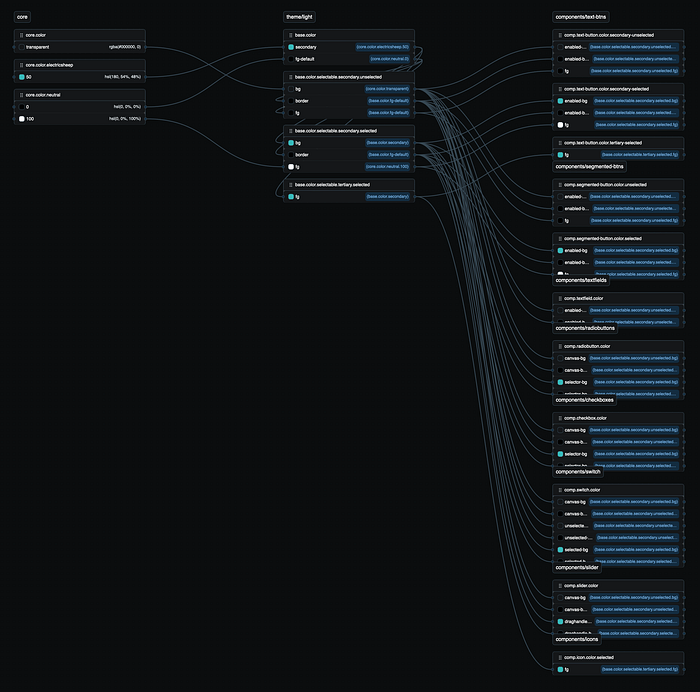Click white fg swatch in base.color.selectable.secondary.selected

click(291, 167)
